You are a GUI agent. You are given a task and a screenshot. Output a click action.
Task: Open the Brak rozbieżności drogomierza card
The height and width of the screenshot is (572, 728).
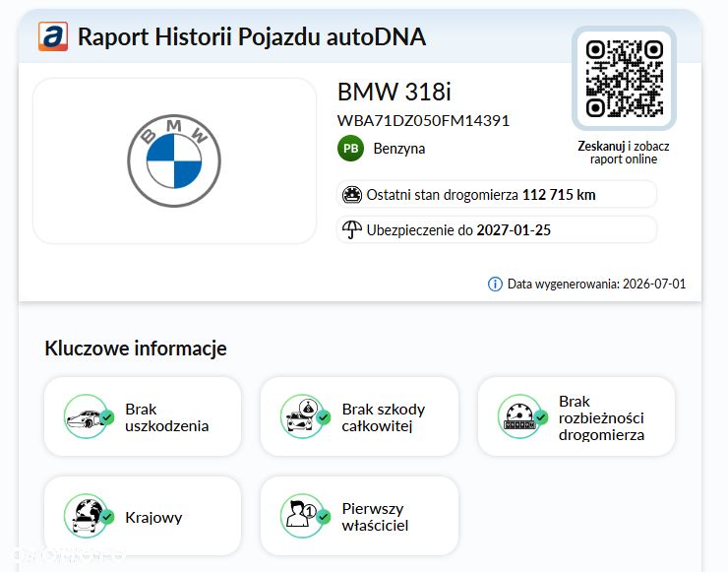coord(576,416)
